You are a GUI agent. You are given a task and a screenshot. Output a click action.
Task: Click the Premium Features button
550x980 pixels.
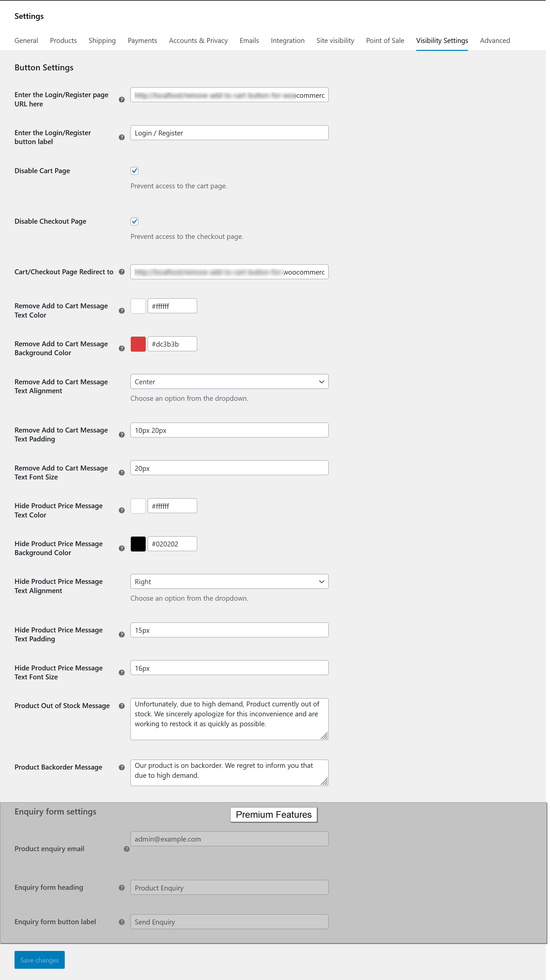point(274,814)
